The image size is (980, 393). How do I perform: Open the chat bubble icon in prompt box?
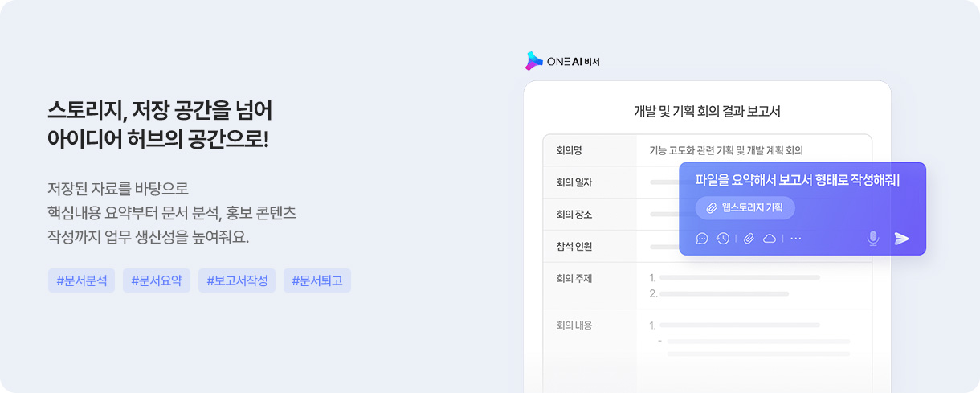tap(702, 239)
